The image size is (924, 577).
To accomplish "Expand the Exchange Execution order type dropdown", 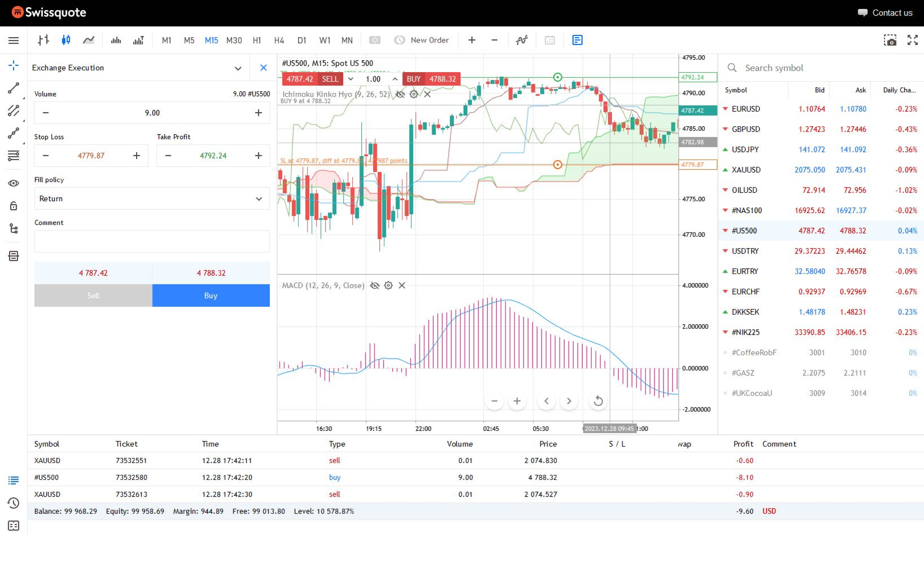I will [x=238, y=67].
